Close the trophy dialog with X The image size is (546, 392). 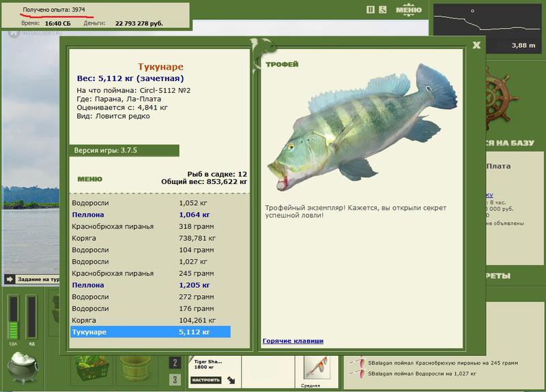click(x=476, y=45)
